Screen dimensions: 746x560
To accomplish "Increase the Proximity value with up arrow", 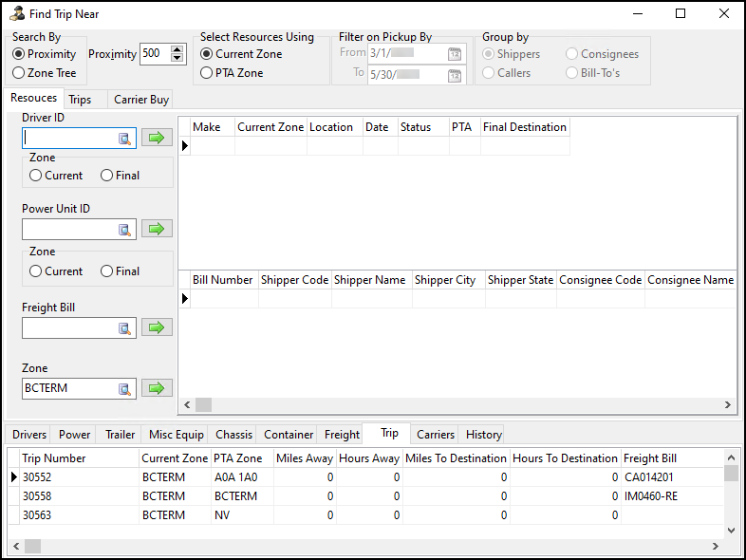I will click(x=177, y=49).
